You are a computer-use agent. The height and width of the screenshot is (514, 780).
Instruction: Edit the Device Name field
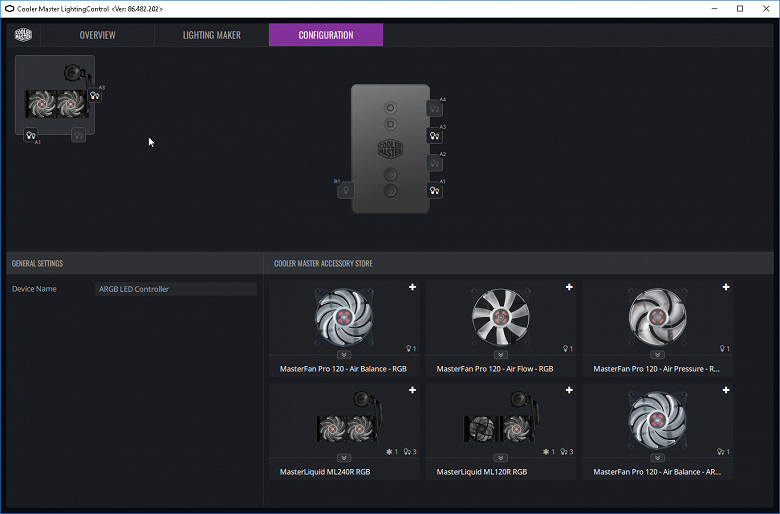[176, 289]
